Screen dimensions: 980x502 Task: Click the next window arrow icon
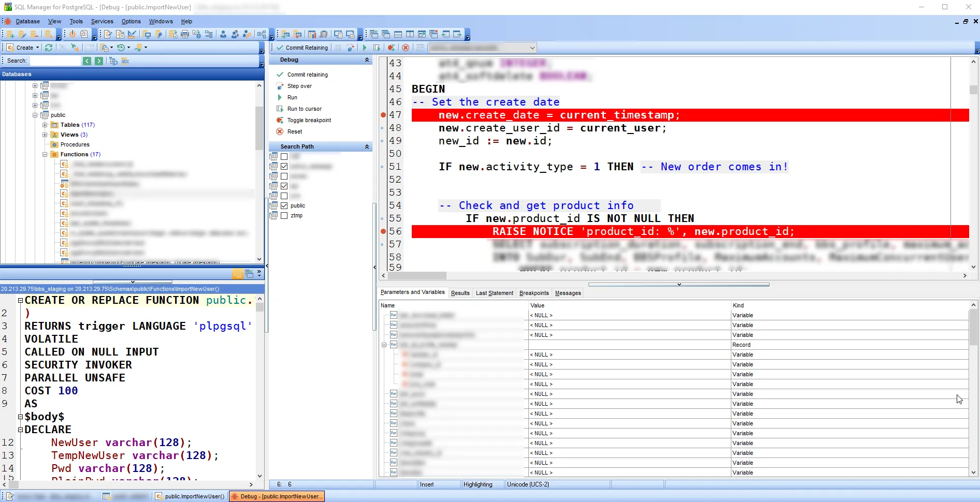click(457, 34)
